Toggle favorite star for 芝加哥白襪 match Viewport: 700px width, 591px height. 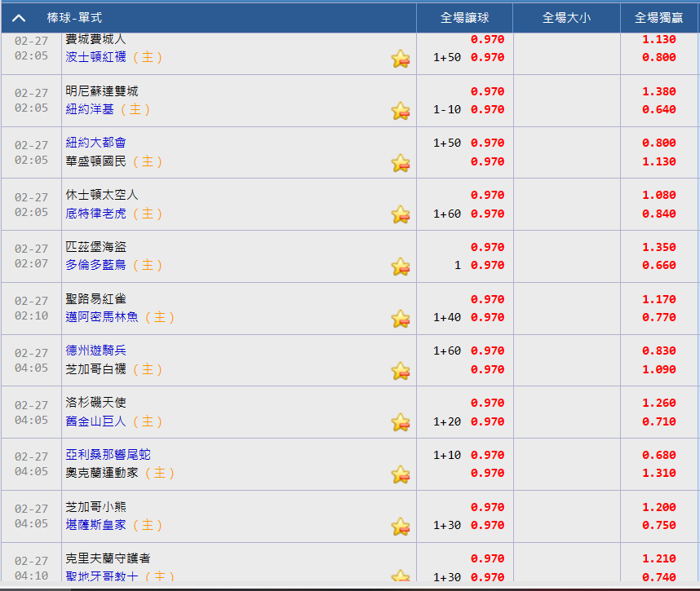coord(401,371)
